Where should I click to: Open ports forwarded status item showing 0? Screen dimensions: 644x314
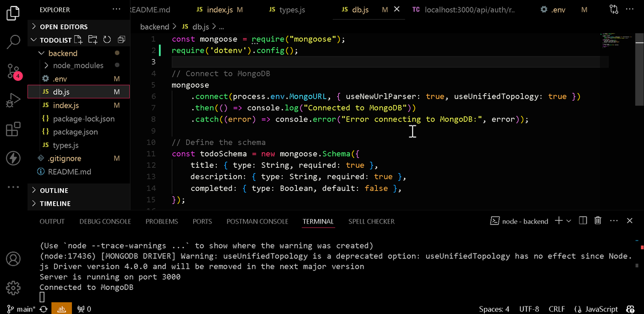[84, 309]
